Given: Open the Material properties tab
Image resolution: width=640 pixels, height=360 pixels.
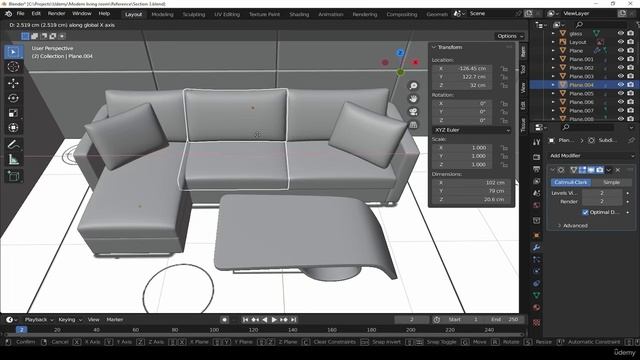Looking at the screenshot, I should (x=537, y=307).
